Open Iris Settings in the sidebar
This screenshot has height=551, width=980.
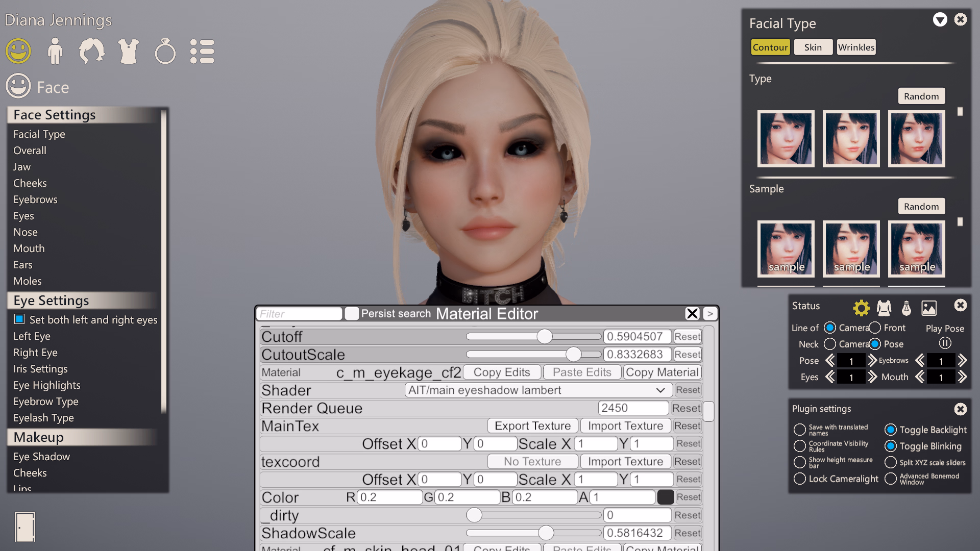40,369
